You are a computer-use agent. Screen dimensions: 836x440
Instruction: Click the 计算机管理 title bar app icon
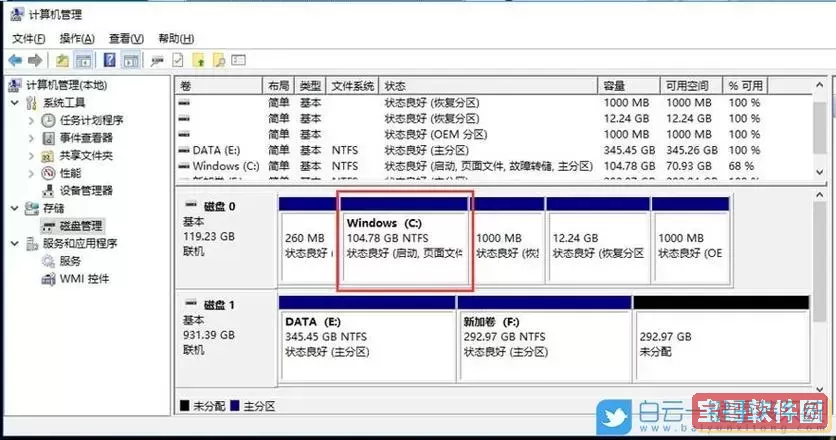(17, 14)
